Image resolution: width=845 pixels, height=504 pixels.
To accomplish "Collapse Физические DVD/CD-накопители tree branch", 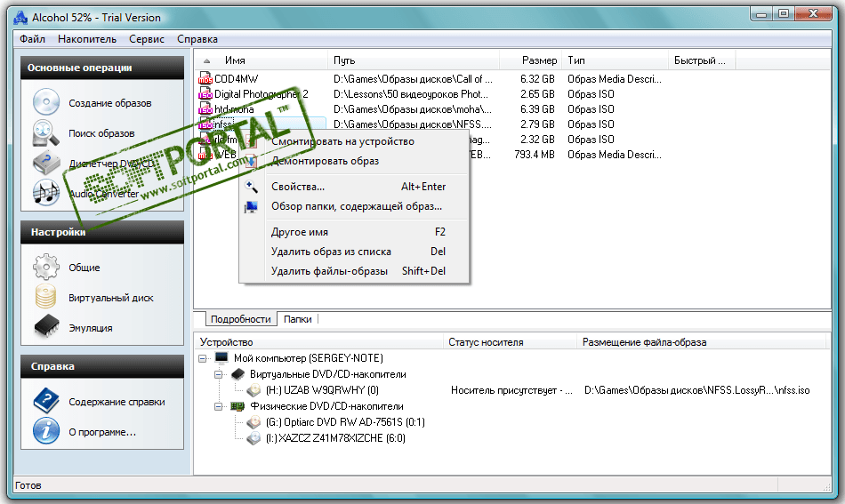I will (x=219, y=406).
